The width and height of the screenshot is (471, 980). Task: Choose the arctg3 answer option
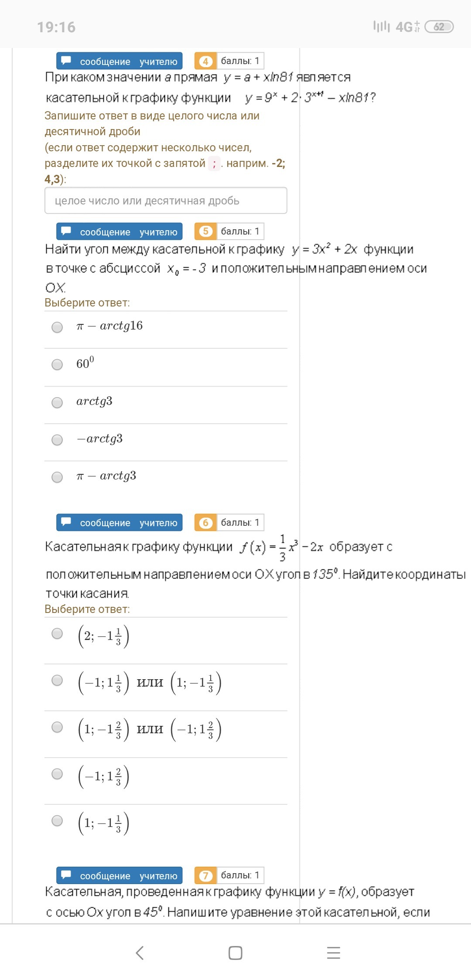coord(57,402)
